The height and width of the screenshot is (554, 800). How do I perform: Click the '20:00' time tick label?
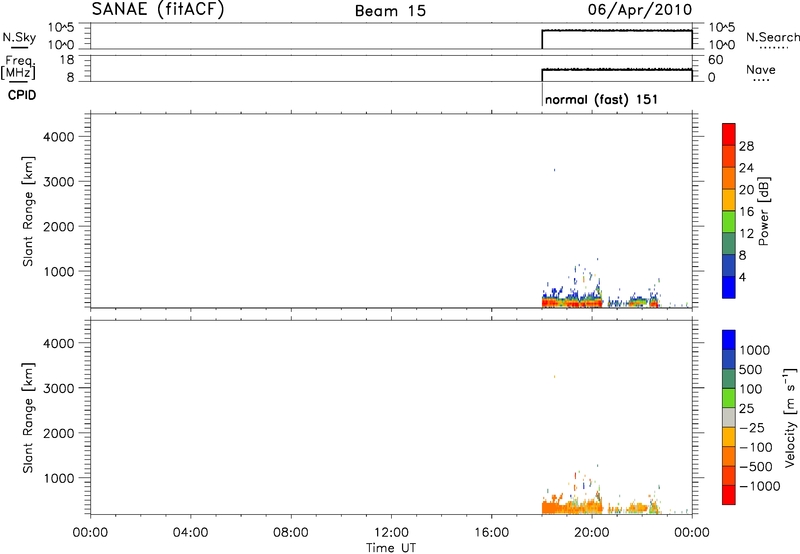(x=592, y=533)
